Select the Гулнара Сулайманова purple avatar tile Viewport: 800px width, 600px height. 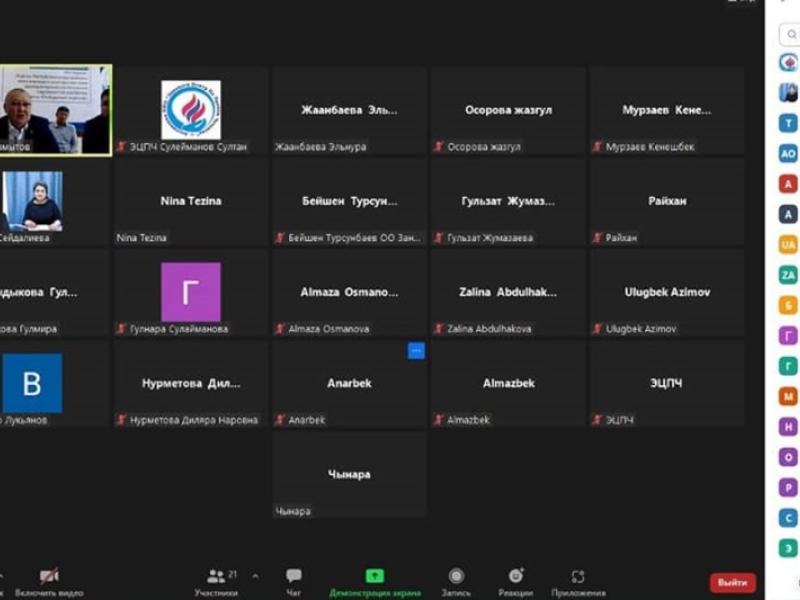click(x=190, y=292)
